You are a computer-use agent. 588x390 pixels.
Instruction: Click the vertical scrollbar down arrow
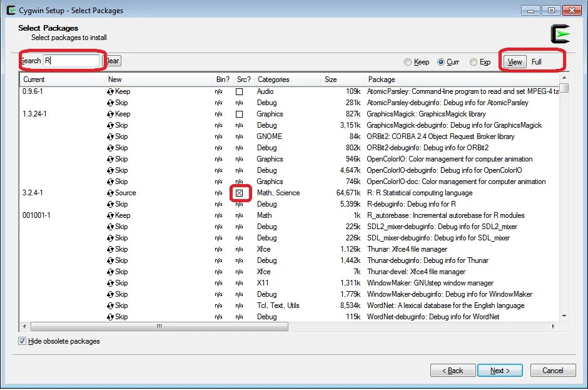coord(564,316)
